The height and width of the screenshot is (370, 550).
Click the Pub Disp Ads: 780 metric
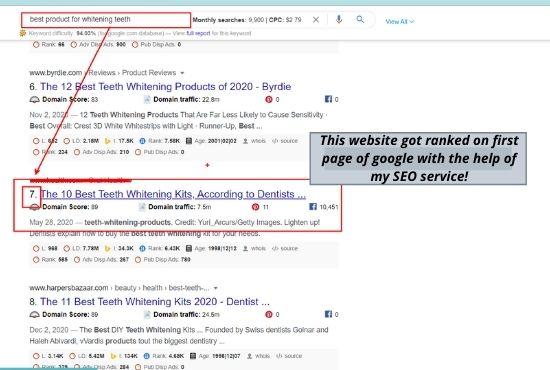[x=163, y=260]
